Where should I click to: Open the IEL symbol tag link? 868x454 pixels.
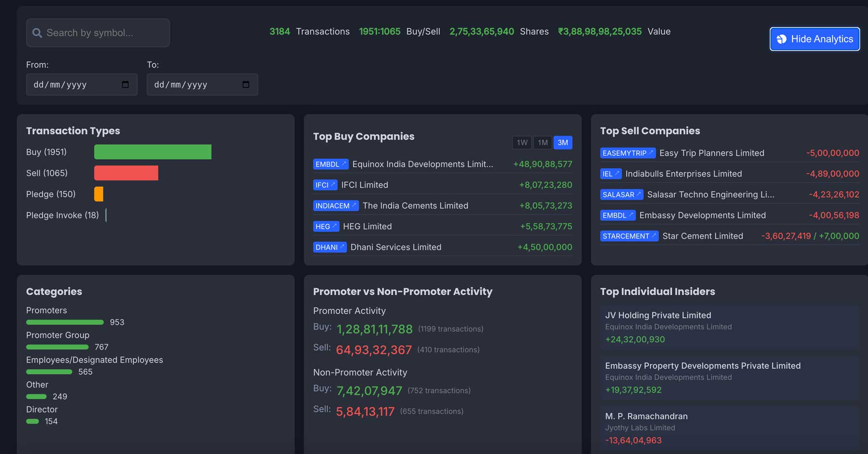tap(611, 174)
